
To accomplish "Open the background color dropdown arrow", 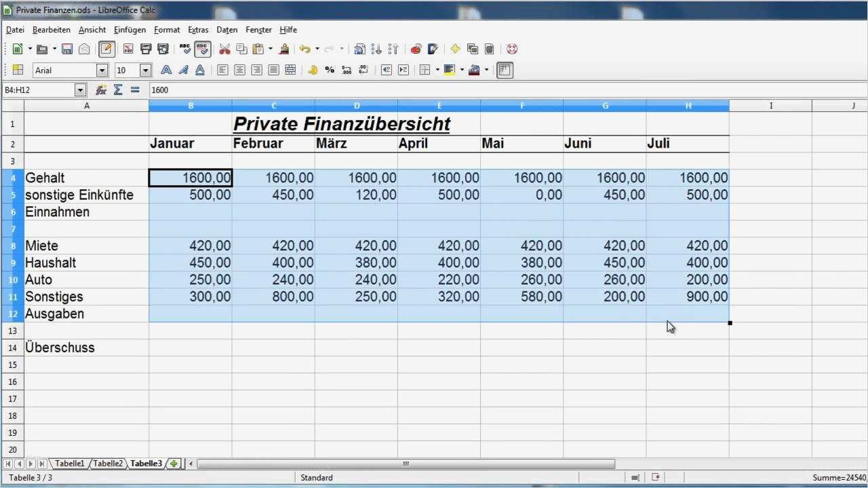I will click(461, 70).
